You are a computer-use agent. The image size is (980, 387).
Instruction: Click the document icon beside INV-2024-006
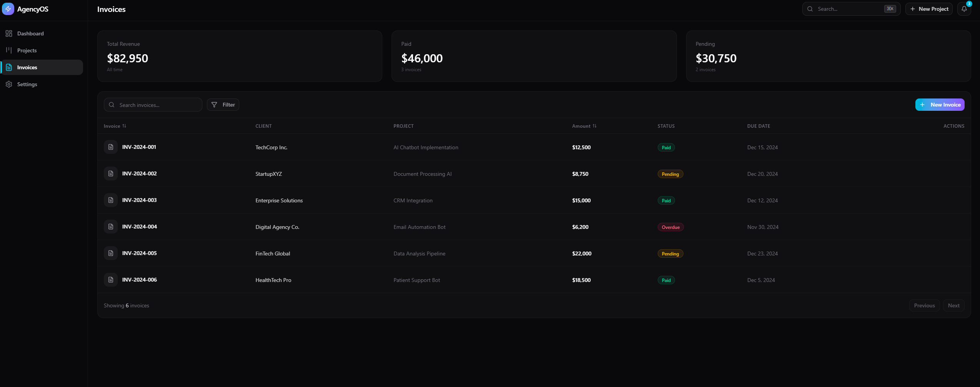(110, 280)
